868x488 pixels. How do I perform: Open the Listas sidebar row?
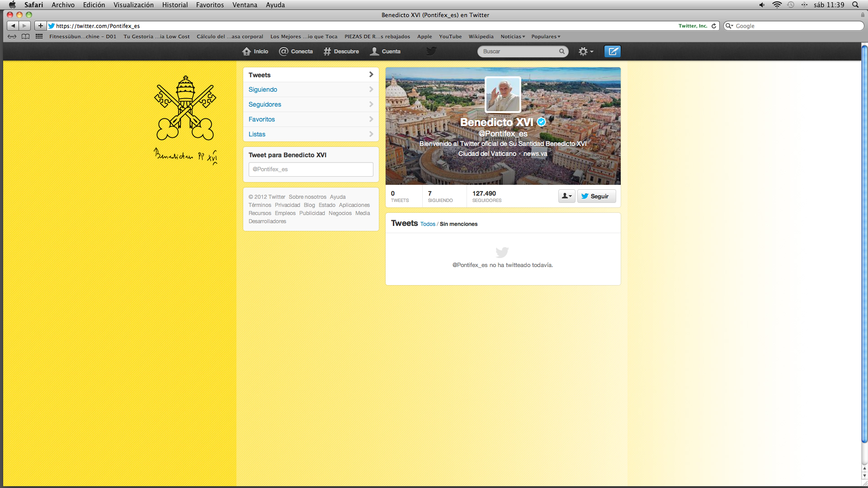tap(311, 134)
